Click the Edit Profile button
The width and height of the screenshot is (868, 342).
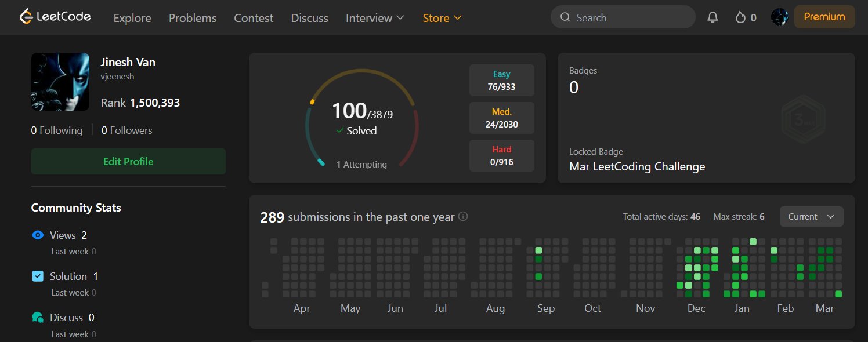point(128,162)
